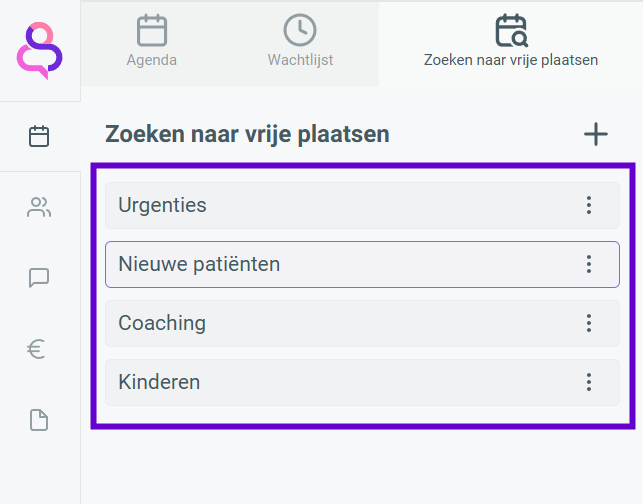Open the three-dot menu for Coaching

click(x=589, y=323)
